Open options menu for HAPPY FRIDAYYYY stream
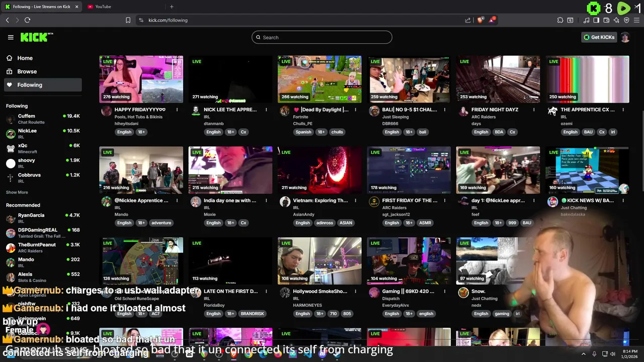This screenshot has width=644, height=362. pos(177,110)
